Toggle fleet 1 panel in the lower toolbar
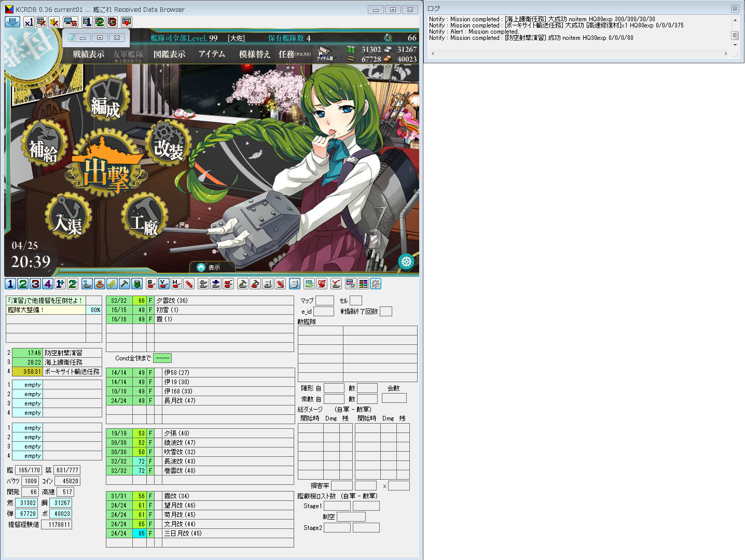Image resolution: width=745 pixels, height=560 pixels. coord(10,284)
